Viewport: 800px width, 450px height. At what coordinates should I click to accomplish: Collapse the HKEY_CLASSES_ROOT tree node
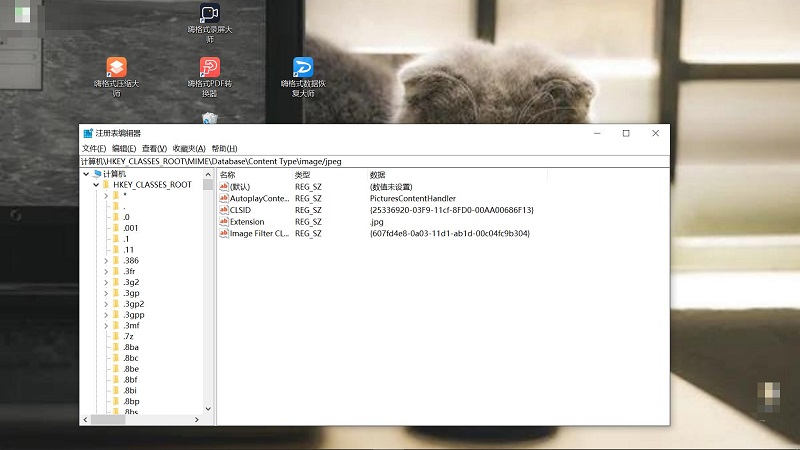point(96,185)
